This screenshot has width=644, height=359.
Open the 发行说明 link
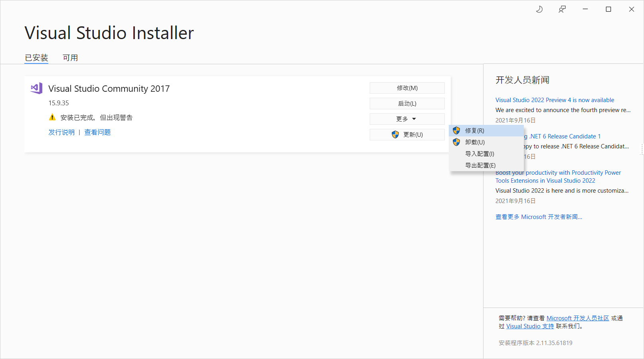click(61, 132)
